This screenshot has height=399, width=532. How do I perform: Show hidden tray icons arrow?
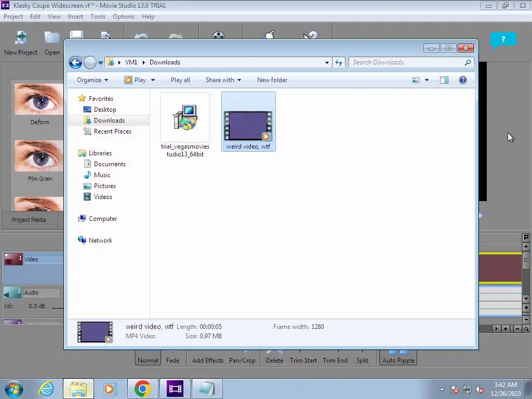tap(442, 389)
